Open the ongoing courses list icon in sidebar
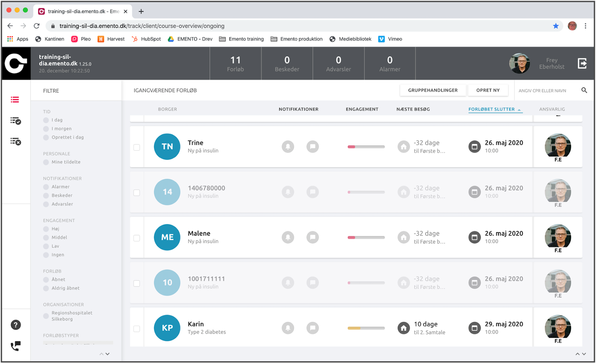This screenshot has width=596, height=364. coord(15,100)
